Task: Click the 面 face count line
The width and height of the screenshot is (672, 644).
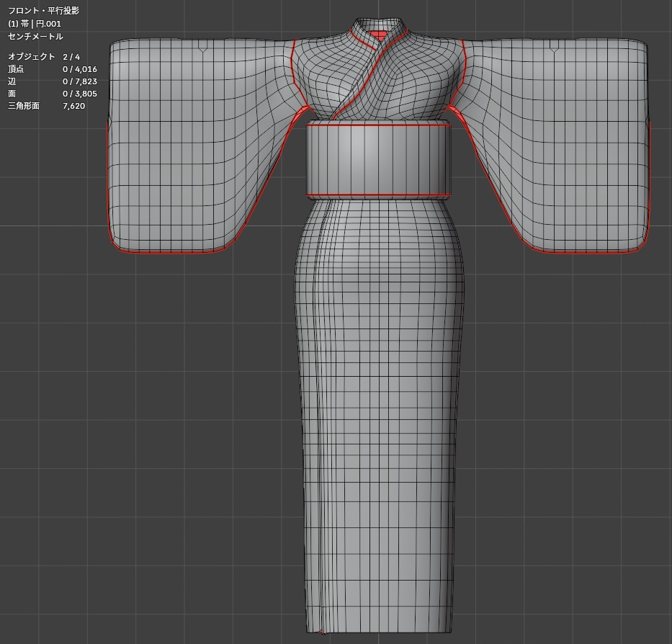Action: click(53, 94)
